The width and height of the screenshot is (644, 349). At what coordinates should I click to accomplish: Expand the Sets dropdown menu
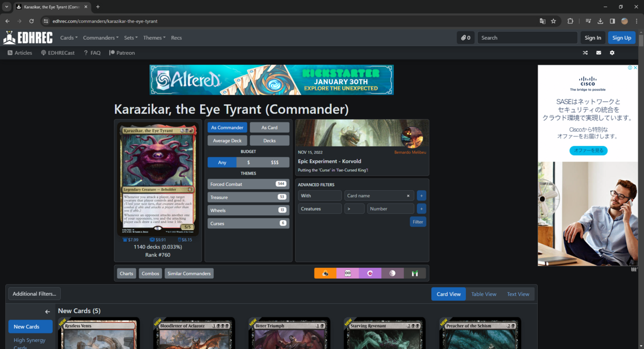click(131, 38)
